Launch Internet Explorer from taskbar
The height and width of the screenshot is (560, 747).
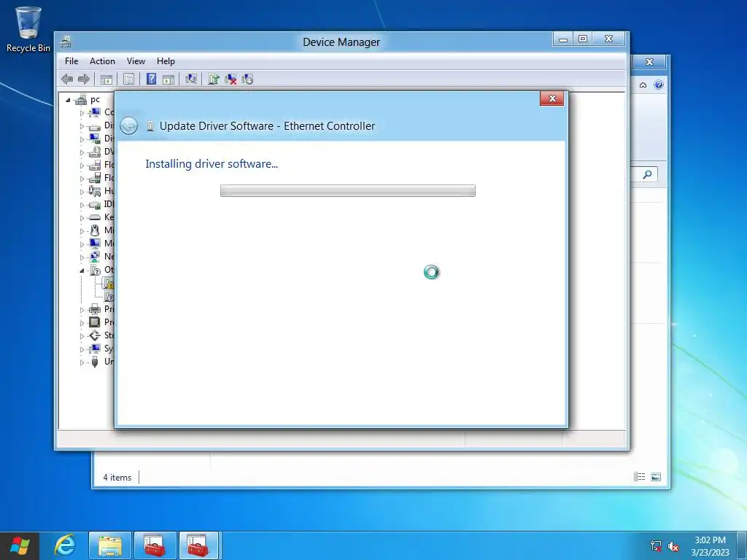point(64,545)
